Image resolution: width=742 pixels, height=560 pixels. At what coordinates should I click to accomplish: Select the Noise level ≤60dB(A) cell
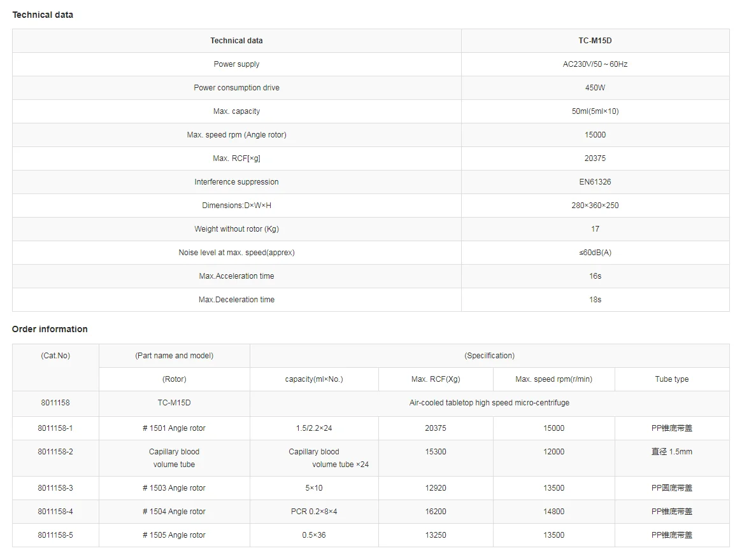tap(595, 253)
